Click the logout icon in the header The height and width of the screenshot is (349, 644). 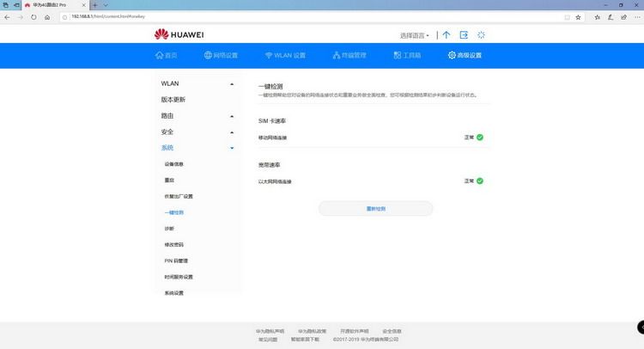point(464,35)
